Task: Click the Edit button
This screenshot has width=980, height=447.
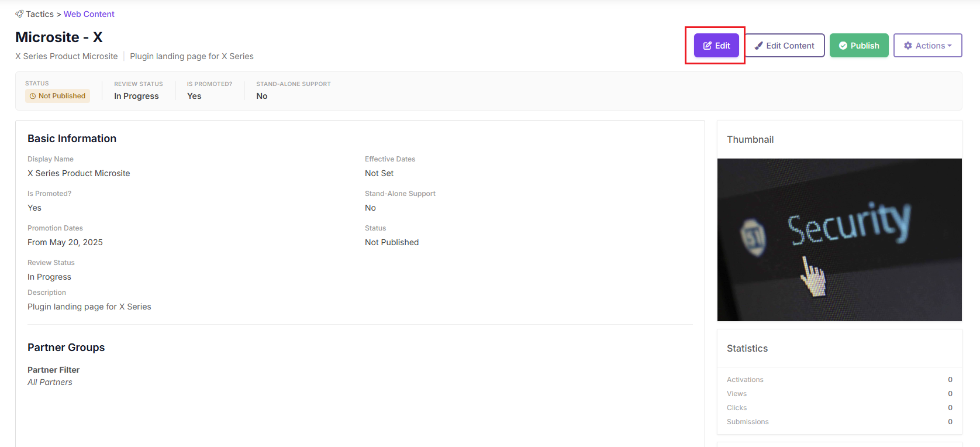Action: pos(716,46)
